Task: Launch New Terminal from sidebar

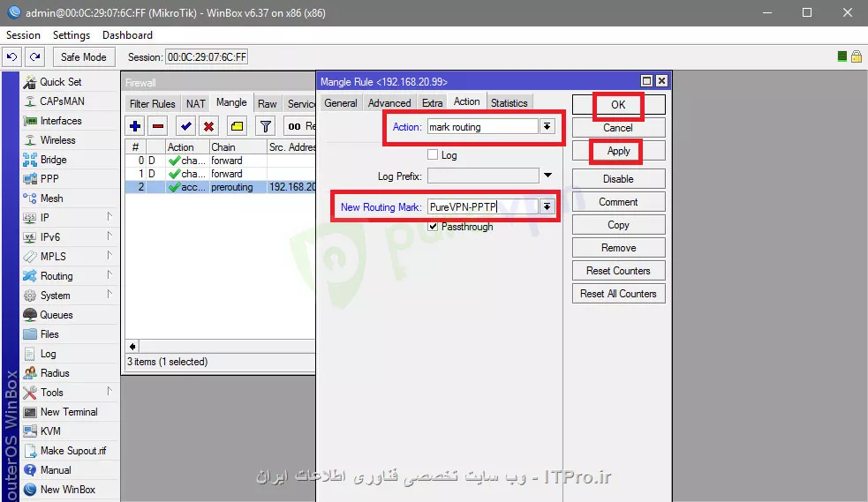Action: (x=60, y=412)
